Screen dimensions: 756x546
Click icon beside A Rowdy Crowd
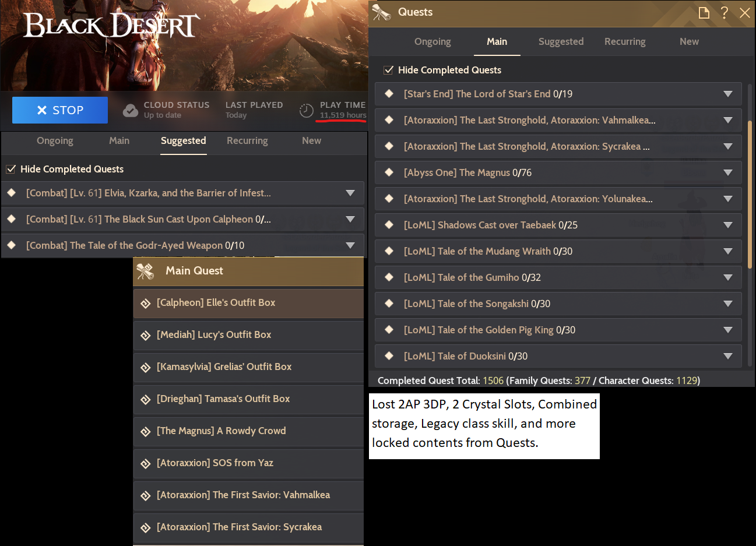point(146,432)
